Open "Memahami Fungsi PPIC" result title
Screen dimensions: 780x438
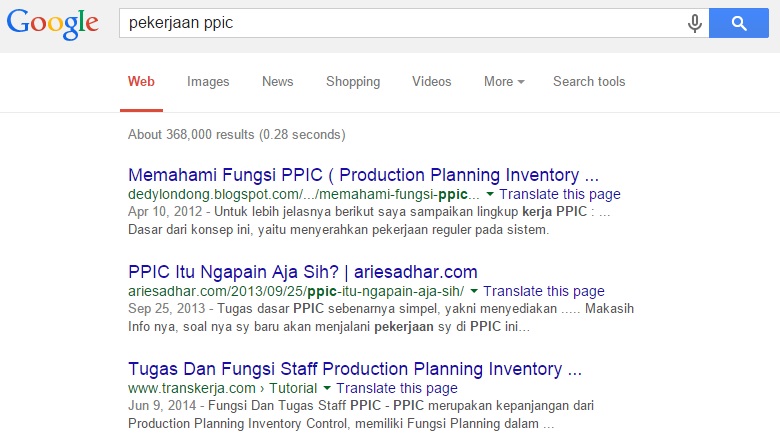pos(363,174)
